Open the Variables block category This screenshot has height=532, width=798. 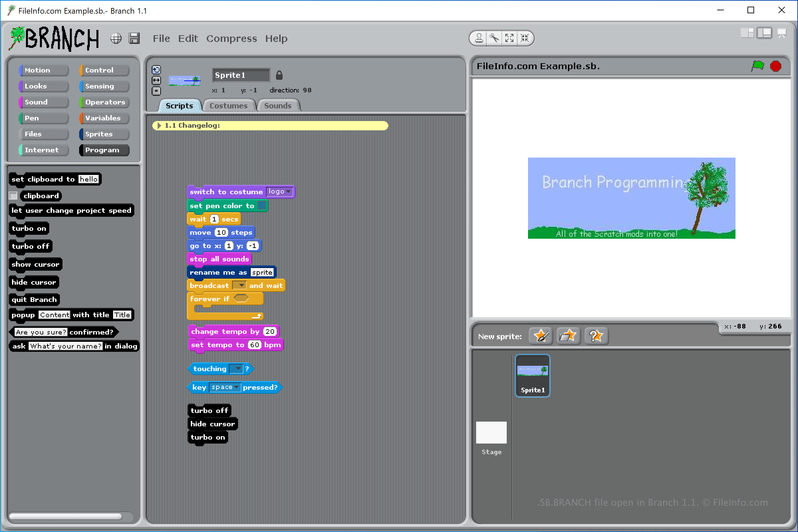click(x=104, y=118)
